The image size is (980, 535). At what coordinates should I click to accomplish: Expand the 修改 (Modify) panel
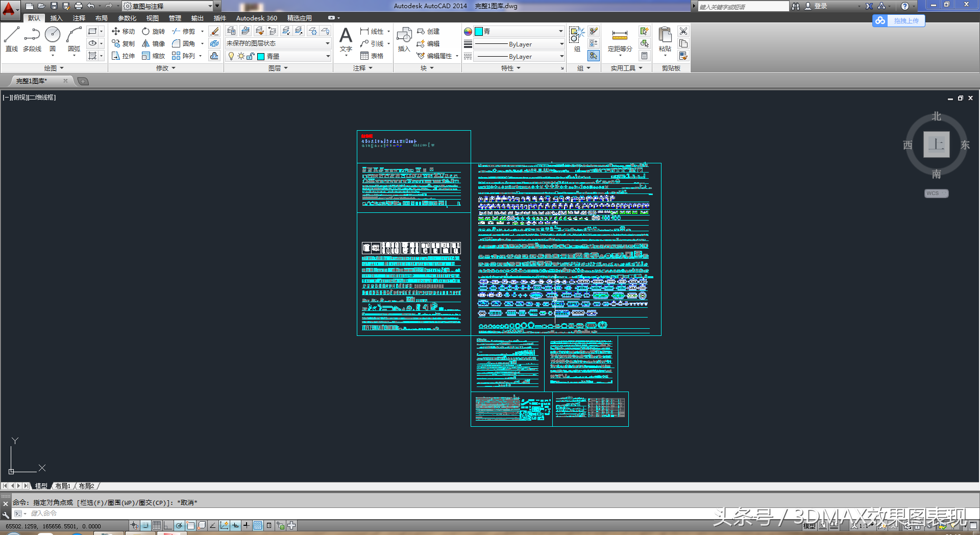point(165,68)
